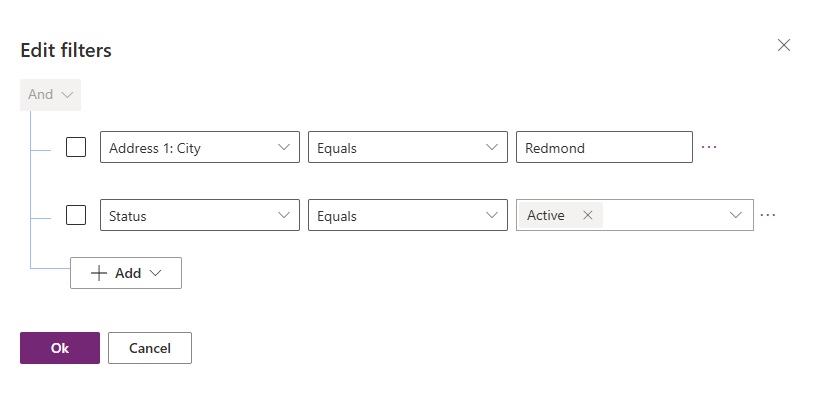
Task: Open the And group operator dropdown
Action: click(50, 95)
